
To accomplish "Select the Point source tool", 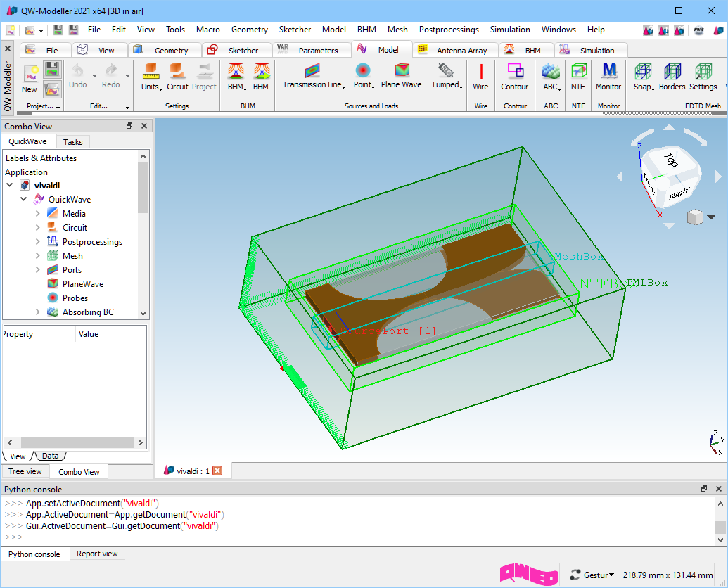I will pos(364,76).
